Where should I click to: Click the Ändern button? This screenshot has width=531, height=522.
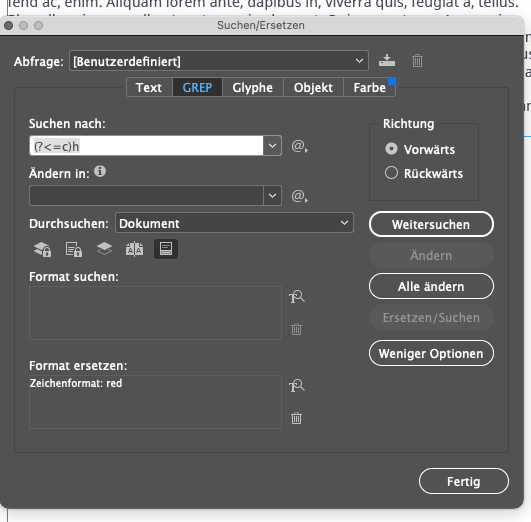(x=431, y=255)
